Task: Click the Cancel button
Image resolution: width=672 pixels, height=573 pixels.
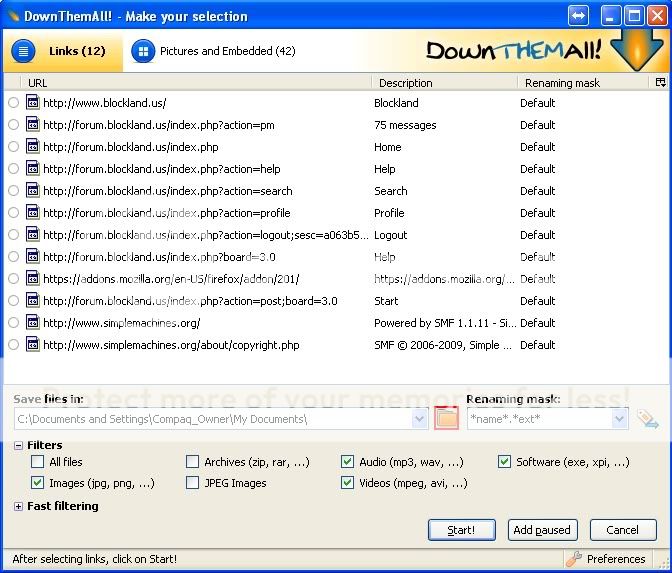Action: pyautogui.click(x=623, y=530)
